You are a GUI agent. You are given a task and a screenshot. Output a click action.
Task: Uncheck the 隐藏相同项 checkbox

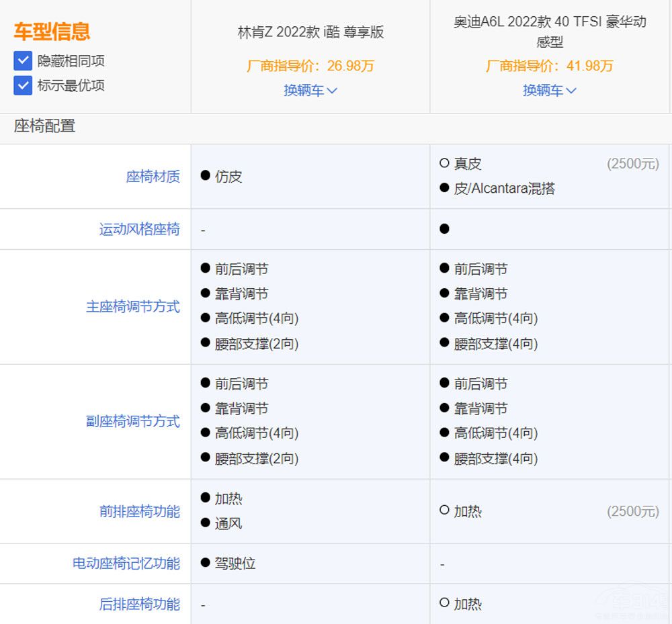click(23, 61)
